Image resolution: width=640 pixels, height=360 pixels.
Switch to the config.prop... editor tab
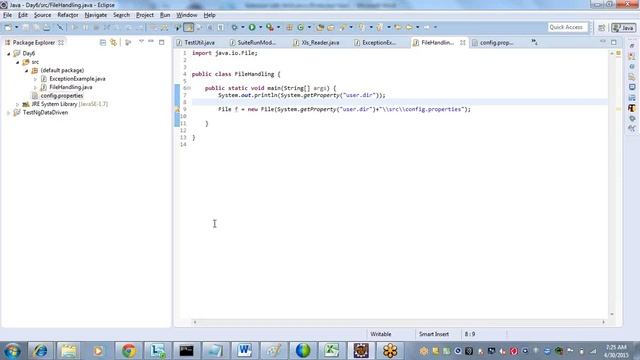[x=496, y=42]
